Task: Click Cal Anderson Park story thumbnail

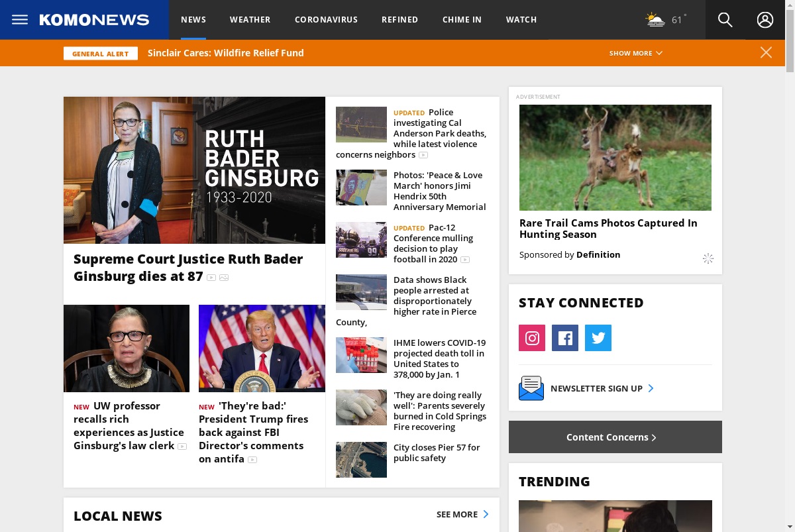Action: 361,125
